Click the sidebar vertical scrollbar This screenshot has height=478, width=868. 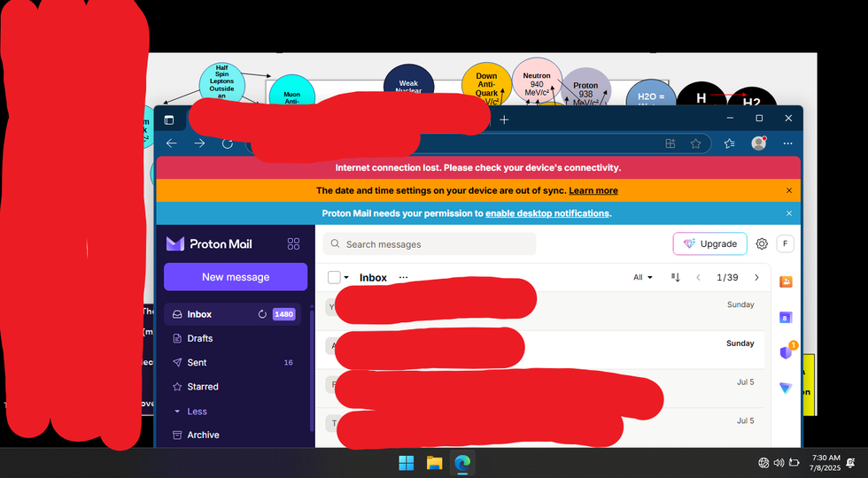click(x=312, y=371)
